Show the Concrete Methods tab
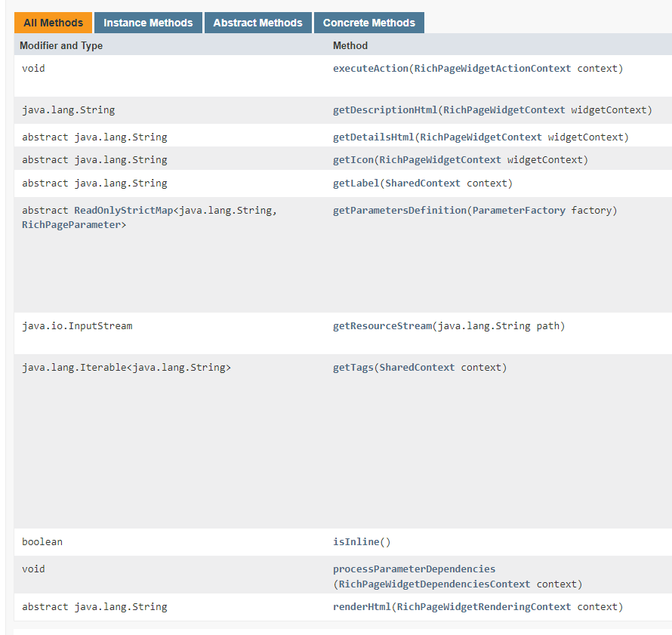 (368, 23)
